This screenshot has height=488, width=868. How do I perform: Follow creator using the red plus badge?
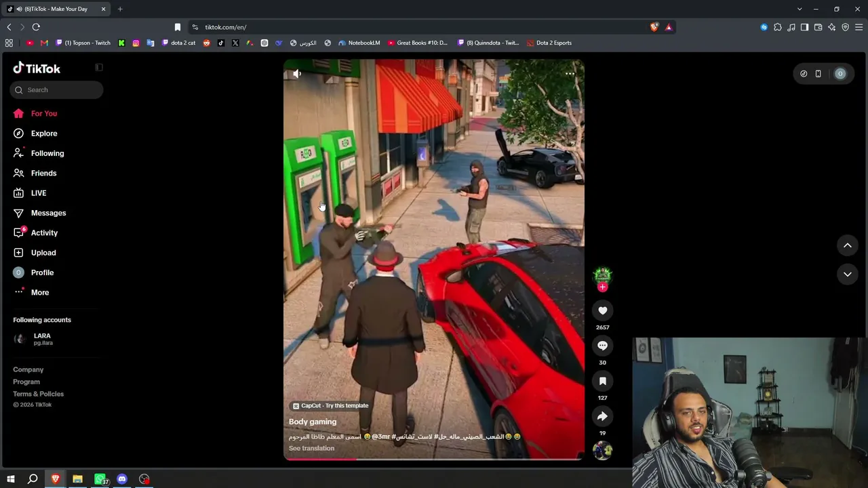pos(602,287)
